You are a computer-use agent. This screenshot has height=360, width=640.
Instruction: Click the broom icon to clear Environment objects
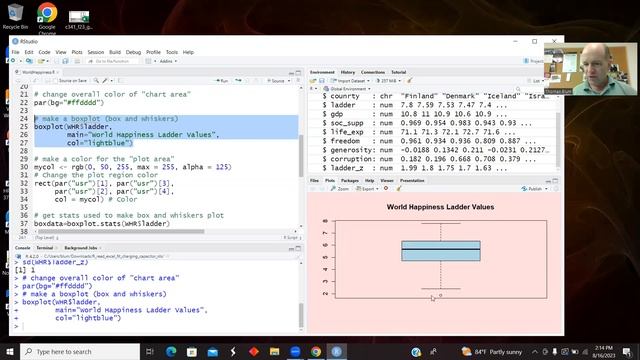[x=409, y=80]
